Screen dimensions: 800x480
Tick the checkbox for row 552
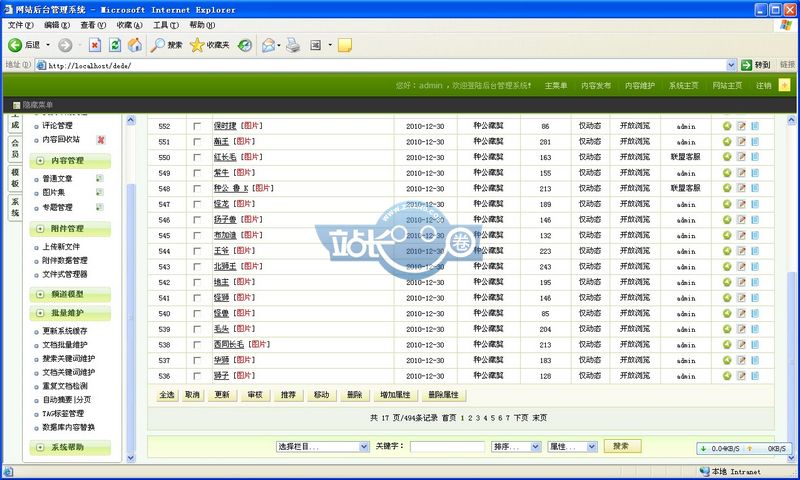[x=197, y=126]
